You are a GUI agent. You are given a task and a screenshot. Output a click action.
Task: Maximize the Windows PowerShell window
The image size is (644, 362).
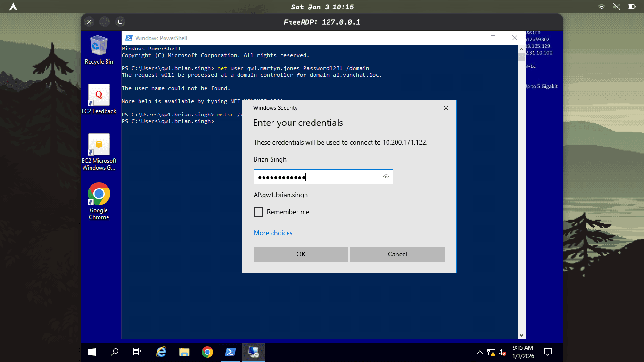(x=493, y=38)
